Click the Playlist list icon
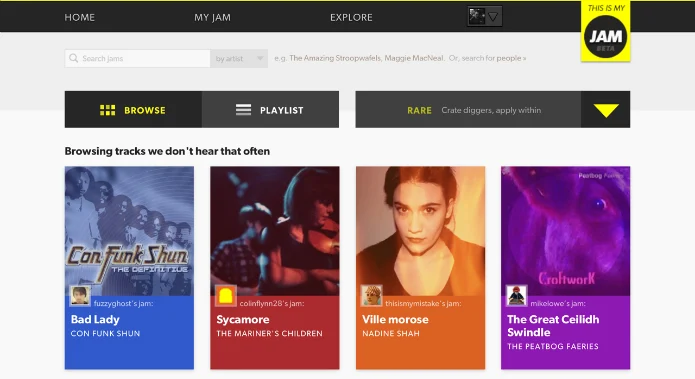695x379 pixels. point(243,109)
